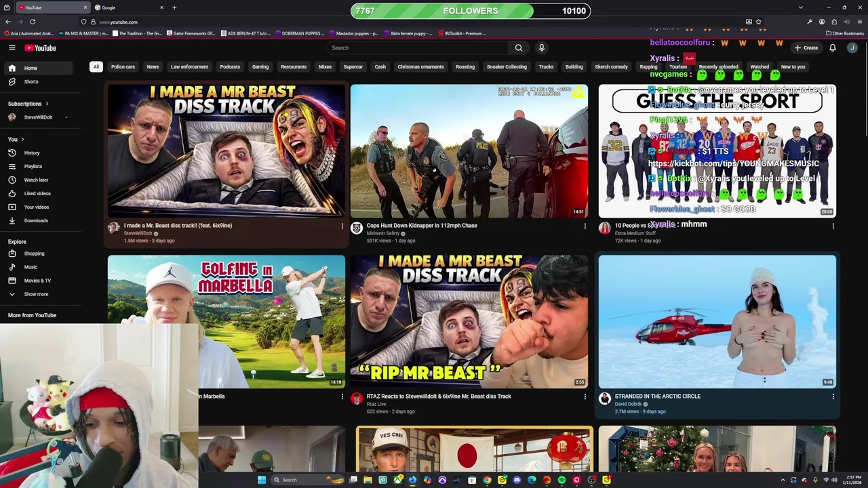Open Playlists in sidebar

[39, 166]
